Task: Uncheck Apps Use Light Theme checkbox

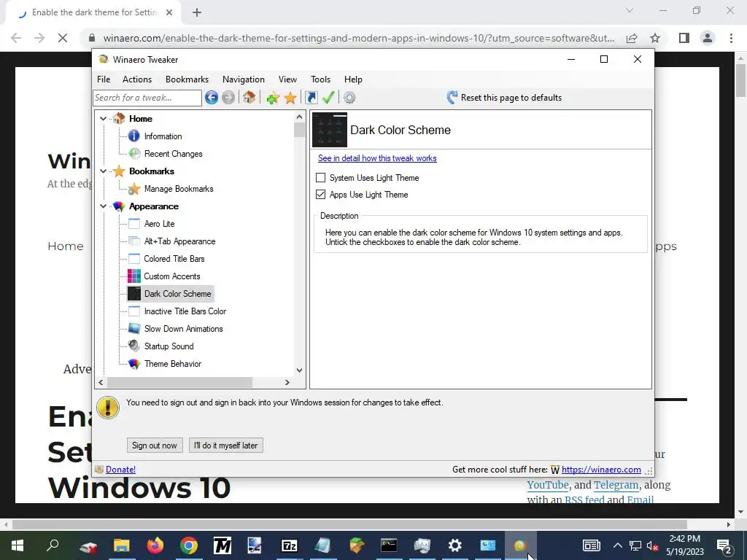Action: click(x=321, y=194)
